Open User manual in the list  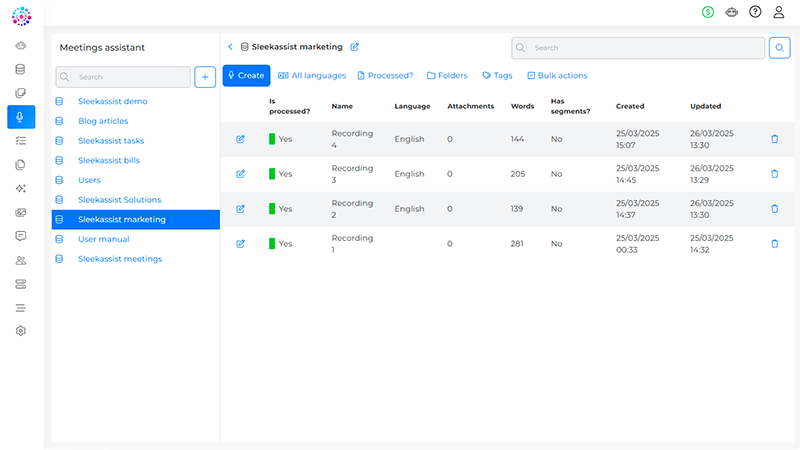104,239
